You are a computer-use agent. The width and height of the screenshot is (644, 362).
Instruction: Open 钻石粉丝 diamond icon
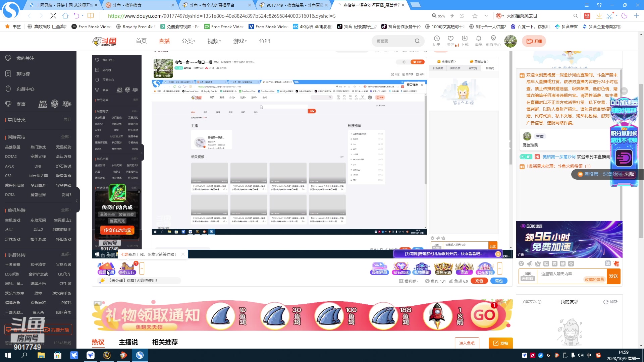401,268
